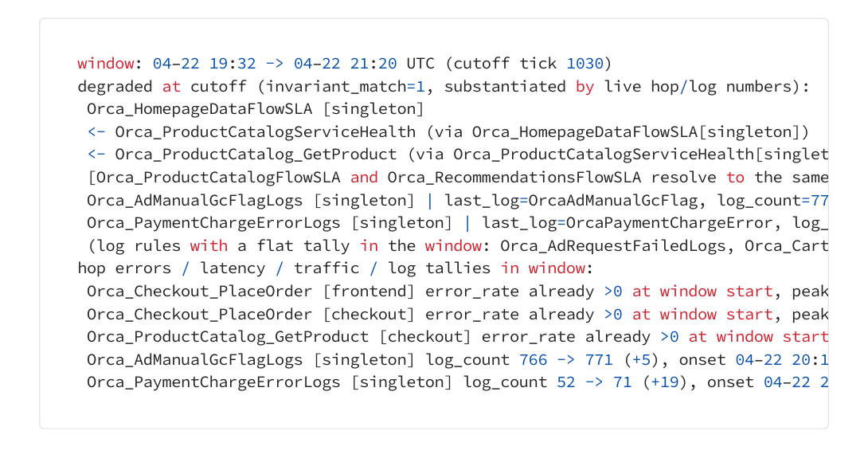This screenshot has width=868, height=462.
Task: Click the word "traffic" in the header line
Action: coord(326,268)
